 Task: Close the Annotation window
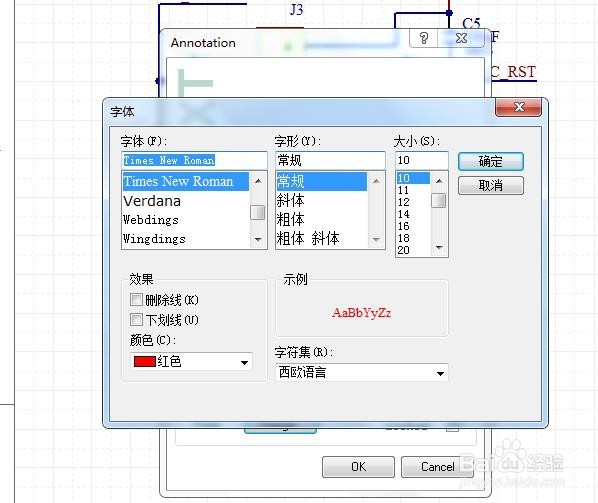pos(461,38)
